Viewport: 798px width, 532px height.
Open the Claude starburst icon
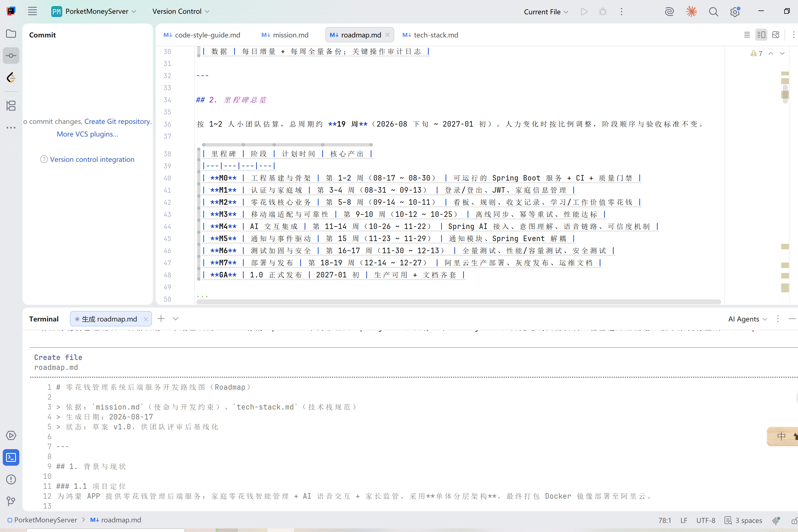[691, 12]
